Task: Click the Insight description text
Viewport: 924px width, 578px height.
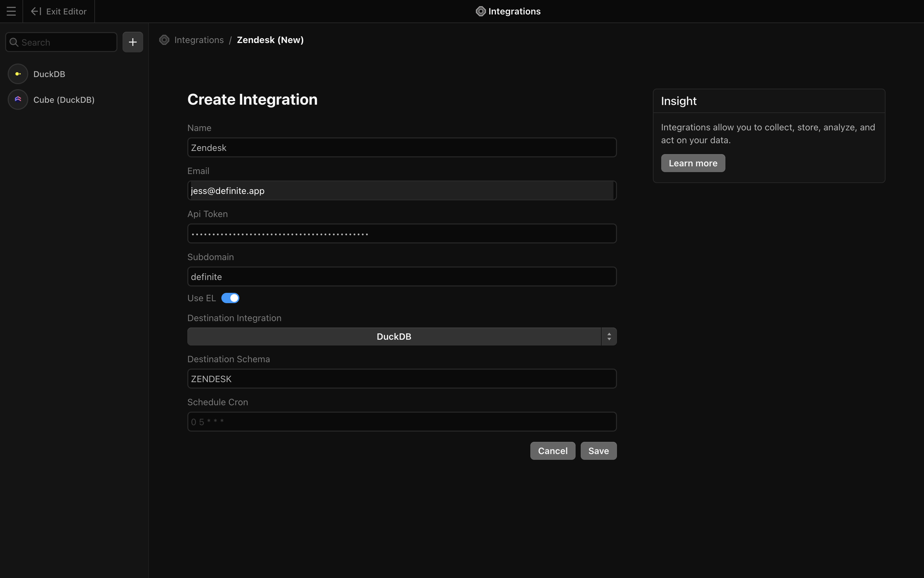Action: coord(768,134)
